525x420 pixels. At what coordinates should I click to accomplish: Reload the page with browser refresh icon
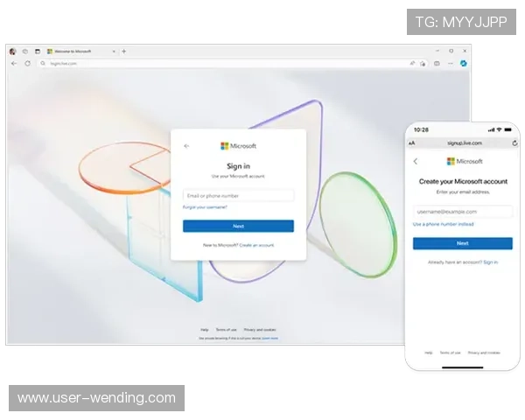[x=27, y=64]
